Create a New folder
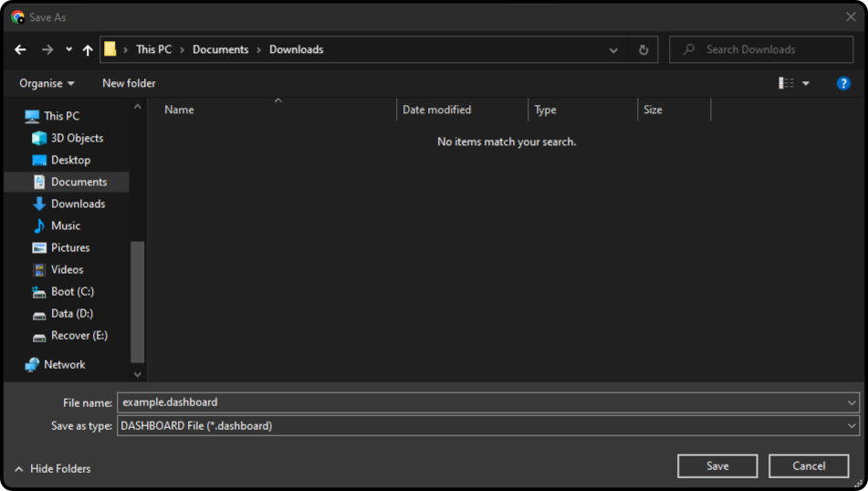This screenshot has width=868, height=491. 129,83
